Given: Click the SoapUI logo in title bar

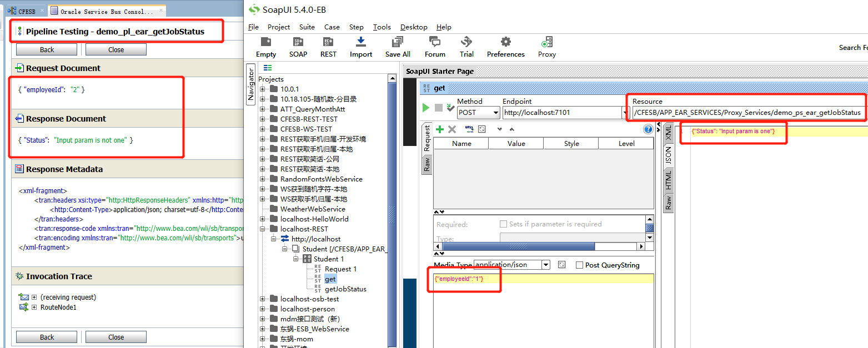Looking at the screenshot, I should [x=254, y=9].
